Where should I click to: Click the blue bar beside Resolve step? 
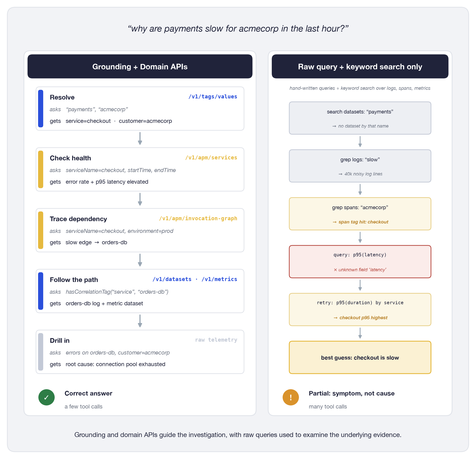pyautogui.click(x=41, y=109)
